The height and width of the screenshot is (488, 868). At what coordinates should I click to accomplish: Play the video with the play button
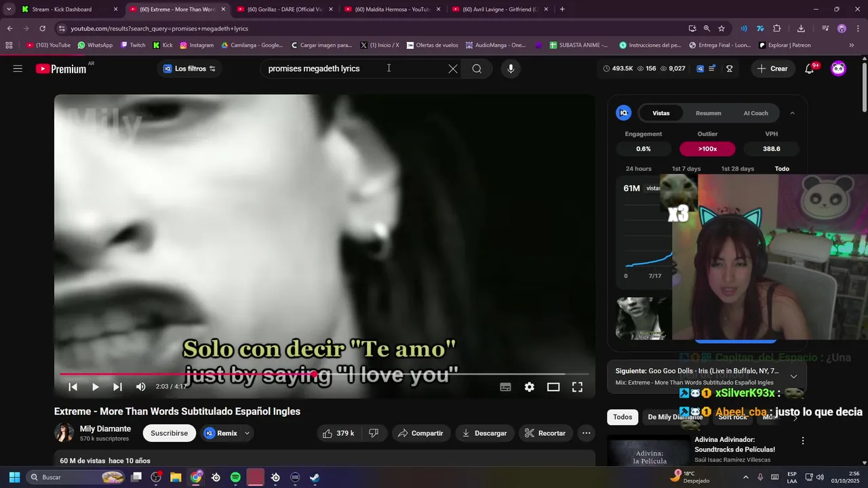95,387
